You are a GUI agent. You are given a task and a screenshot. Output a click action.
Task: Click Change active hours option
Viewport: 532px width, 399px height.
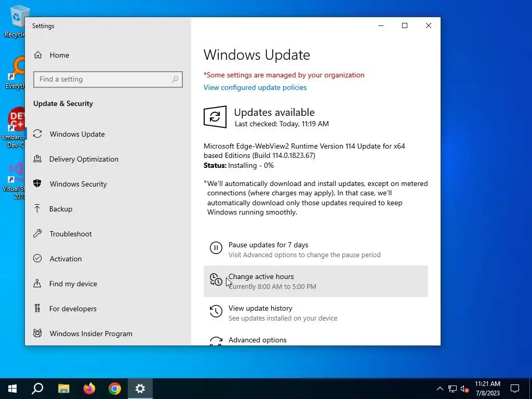(315, 281)
